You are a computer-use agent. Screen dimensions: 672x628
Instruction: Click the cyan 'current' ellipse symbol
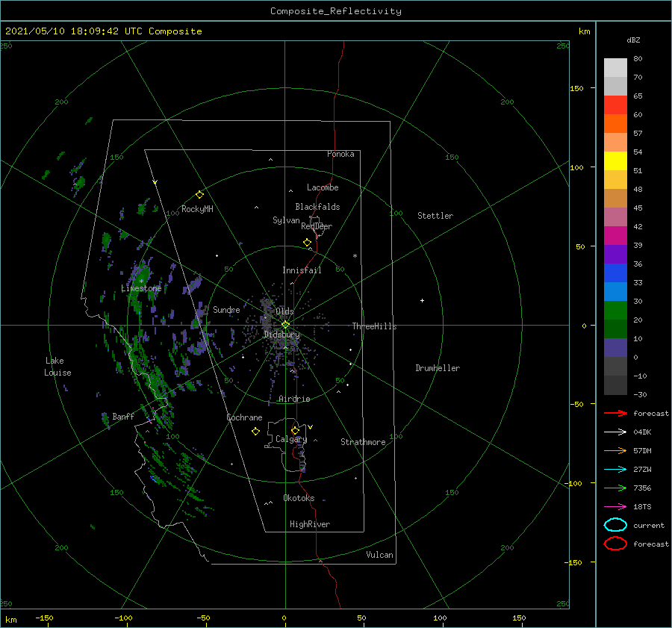pos(615,525)
